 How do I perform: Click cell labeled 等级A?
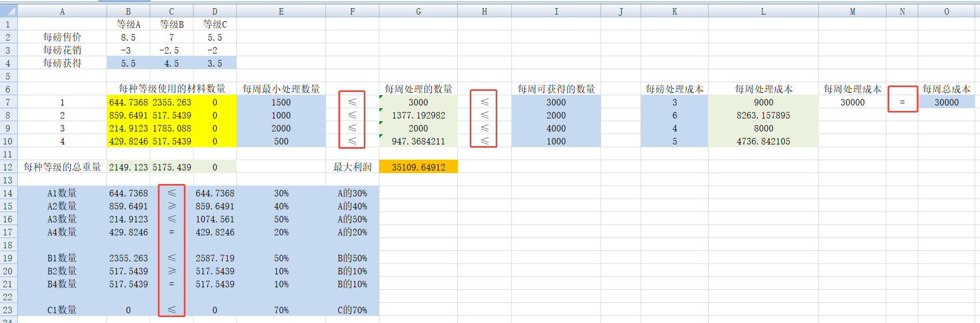tap(129, 24)
